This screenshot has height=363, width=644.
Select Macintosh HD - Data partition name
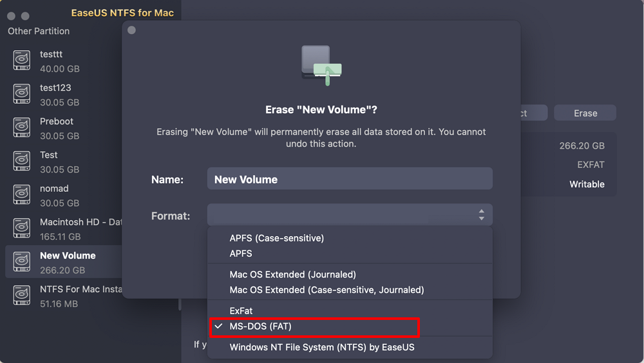click(x=80, y=222)
